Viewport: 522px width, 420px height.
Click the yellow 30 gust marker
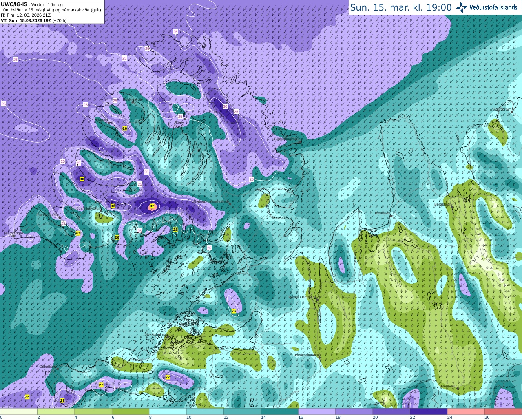coord(82,179)
